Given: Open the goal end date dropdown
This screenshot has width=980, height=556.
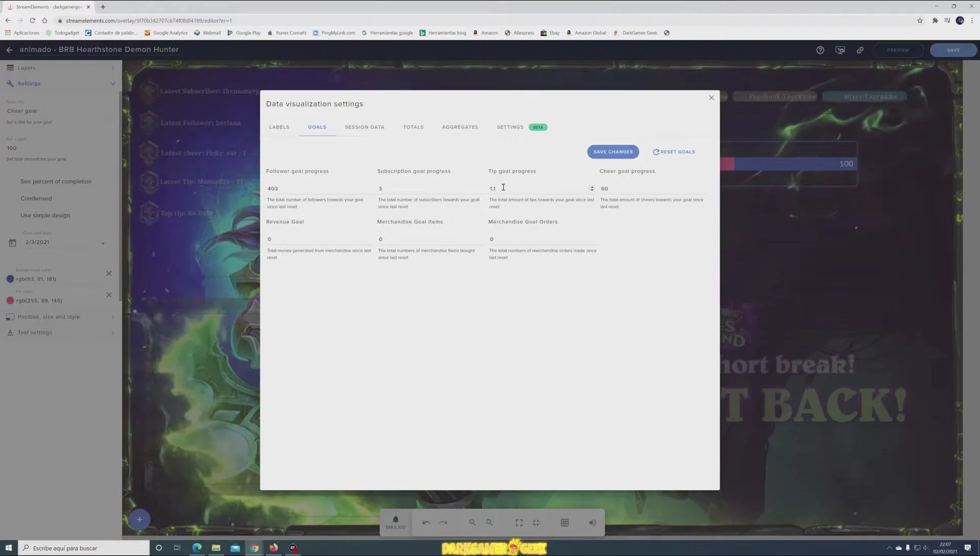Looking at the screenshot, I should pyautogui.click(x=103, y=243).
